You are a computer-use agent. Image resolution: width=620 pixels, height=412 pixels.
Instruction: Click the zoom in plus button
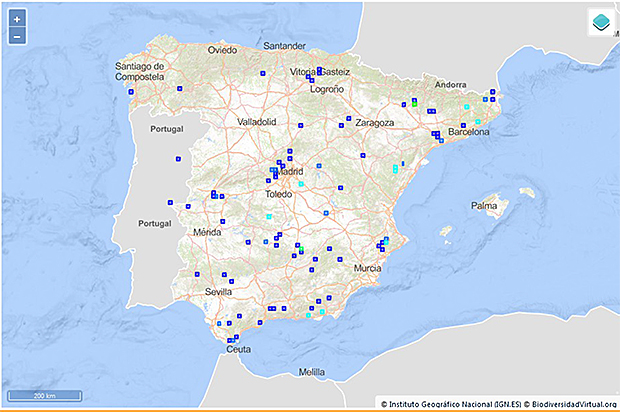point(17,19)
